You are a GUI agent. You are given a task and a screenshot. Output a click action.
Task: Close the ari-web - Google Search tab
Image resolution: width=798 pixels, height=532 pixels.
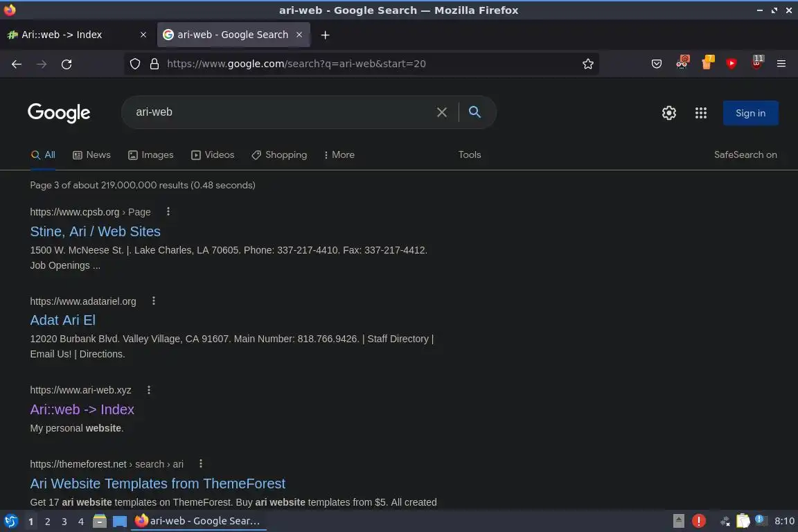299,35
